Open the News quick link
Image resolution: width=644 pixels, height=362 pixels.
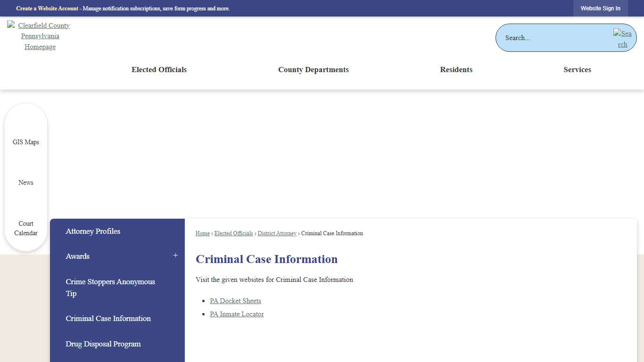(x=26, y=182)
